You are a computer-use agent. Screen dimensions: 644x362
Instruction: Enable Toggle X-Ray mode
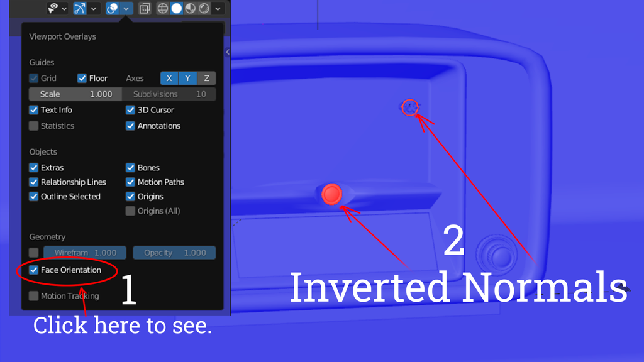point(144,8)
